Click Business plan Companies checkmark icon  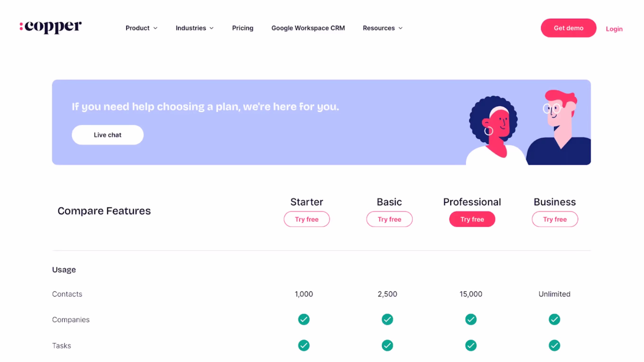(554, 319)
